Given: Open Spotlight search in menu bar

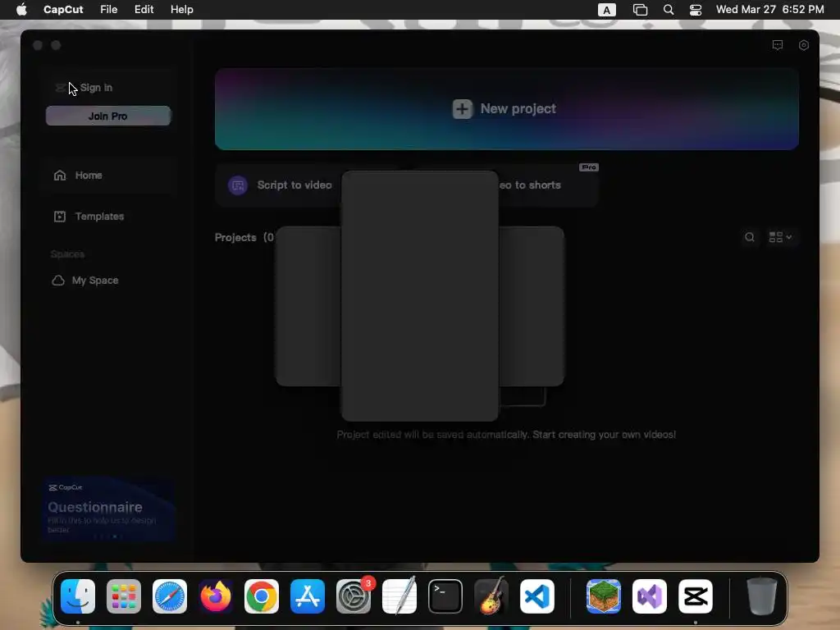Looking at the screenshot, I should tap(668, 10).
